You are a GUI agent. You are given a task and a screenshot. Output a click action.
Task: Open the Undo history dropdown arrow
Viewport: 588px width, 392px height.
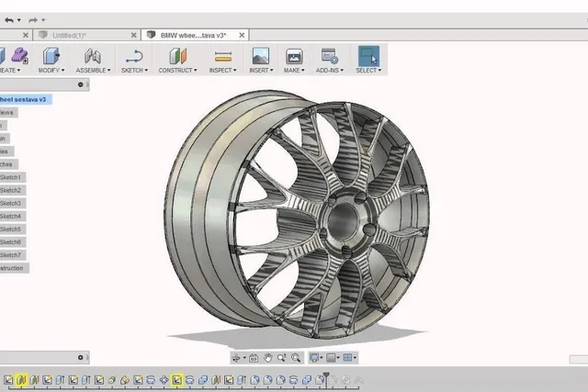(x=19, y=20)
